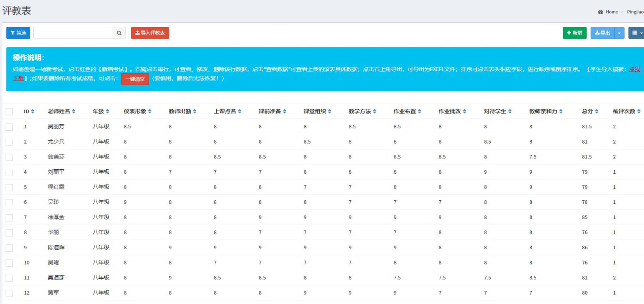
Task: Click the 筛选 filter button
Action: [x=18, y=33]
